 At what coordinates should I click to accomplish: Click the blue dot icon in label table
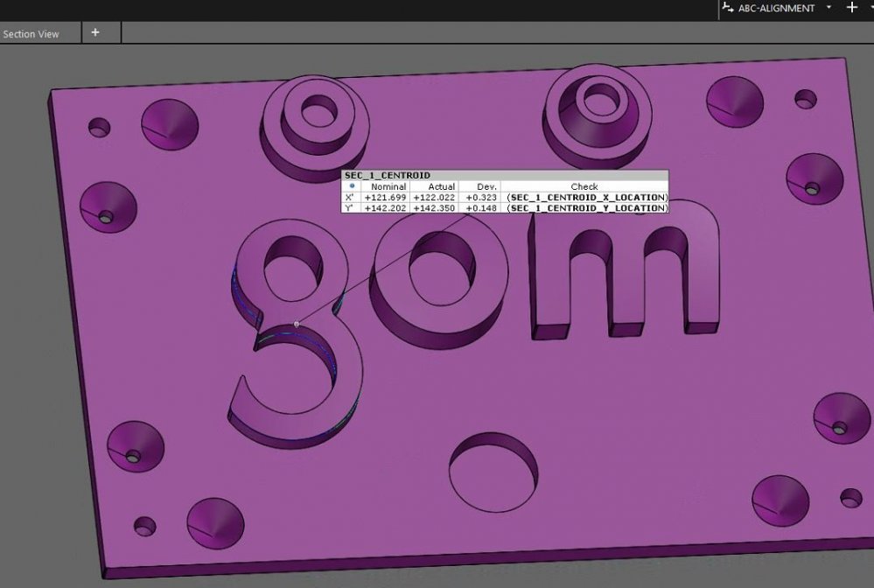click(x=352, y=186)
